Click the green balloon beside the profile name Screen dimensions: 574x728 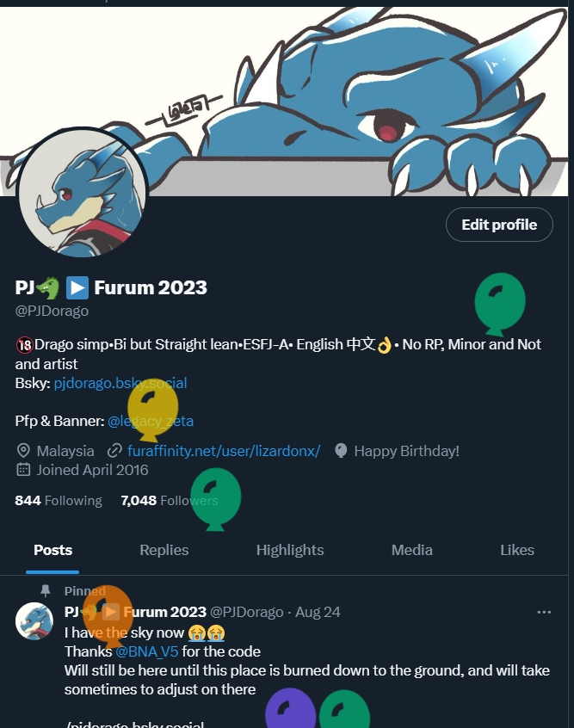point(500,299)
